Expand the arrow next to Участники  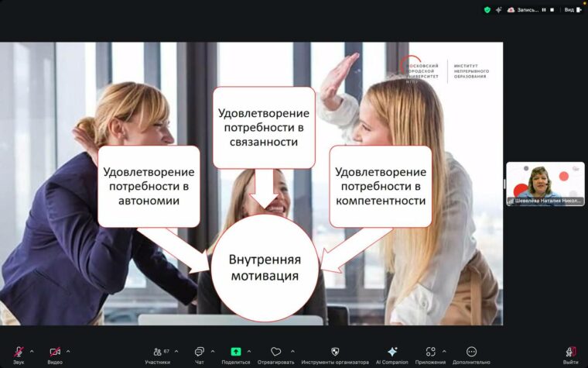(176, 351)
